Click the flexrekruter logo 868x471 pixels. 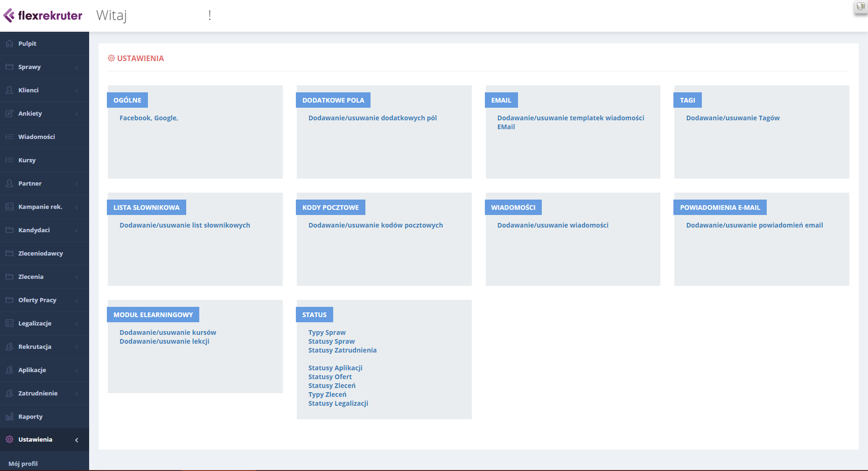pos(43,15)
